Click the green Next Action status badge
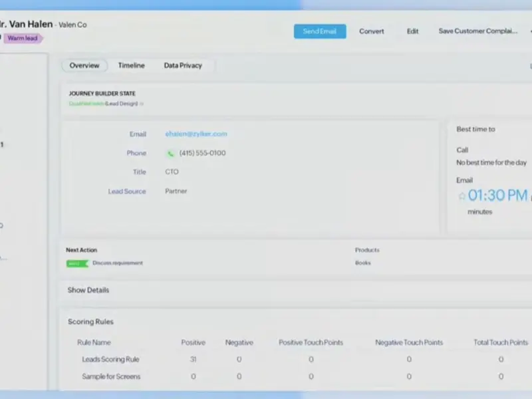The image size is (532, 399). (77, 263)
